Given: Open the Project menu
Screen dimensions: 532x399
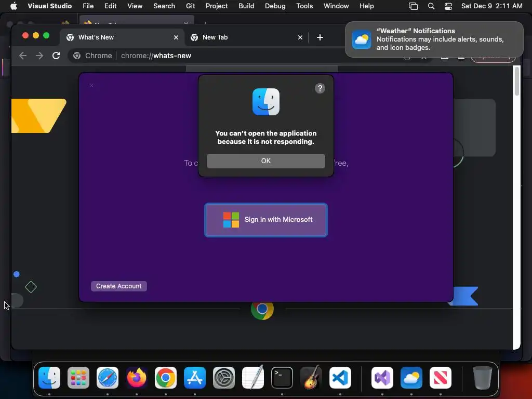Looking at the screenshot, I should (217, 6).
